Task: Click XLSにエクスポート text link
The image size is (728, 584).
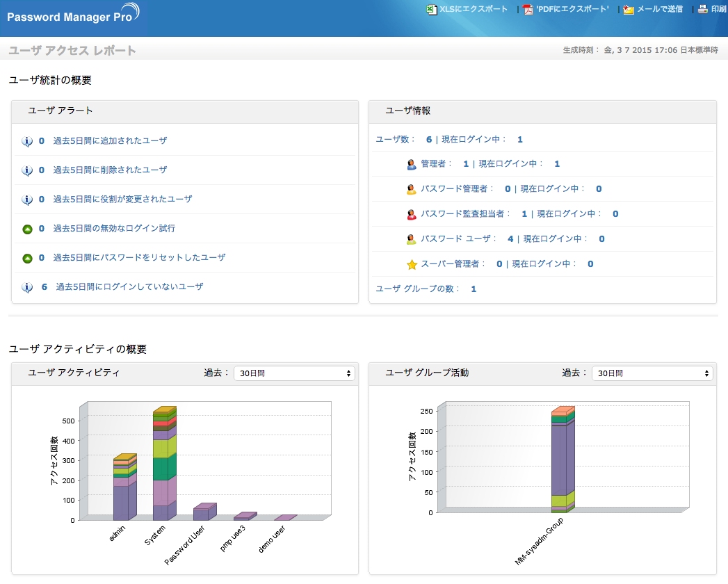Action: tap(474, 9)
